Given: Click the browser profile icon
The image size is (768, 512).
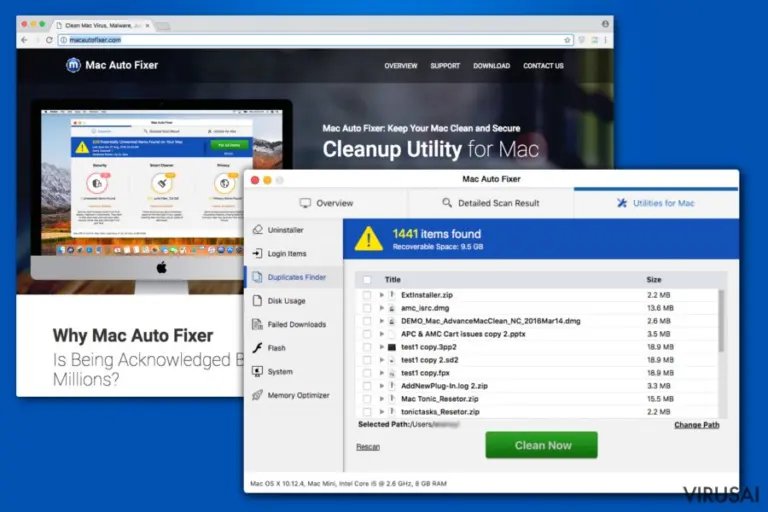Looking at the screenshot, I should 605,24.
